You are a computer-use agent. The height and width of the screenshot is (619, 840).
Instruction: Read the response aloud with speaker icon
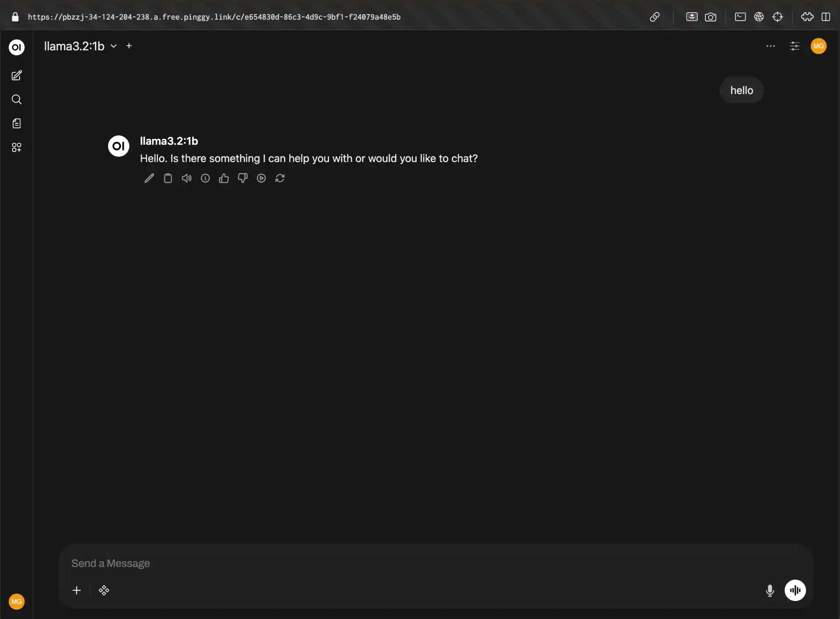[x=187, y=178]
